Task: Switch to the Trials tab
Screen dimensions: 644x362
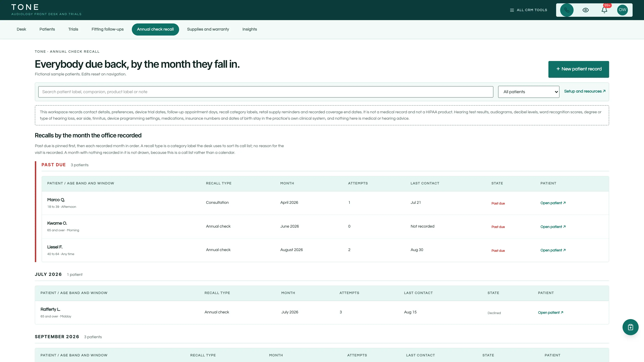Action: pyautogui.click(x=73, y=29)
